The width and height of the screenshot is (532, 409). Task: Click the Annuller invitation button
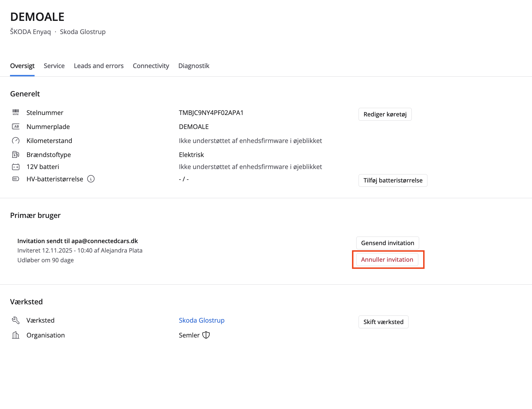(387, 259)
